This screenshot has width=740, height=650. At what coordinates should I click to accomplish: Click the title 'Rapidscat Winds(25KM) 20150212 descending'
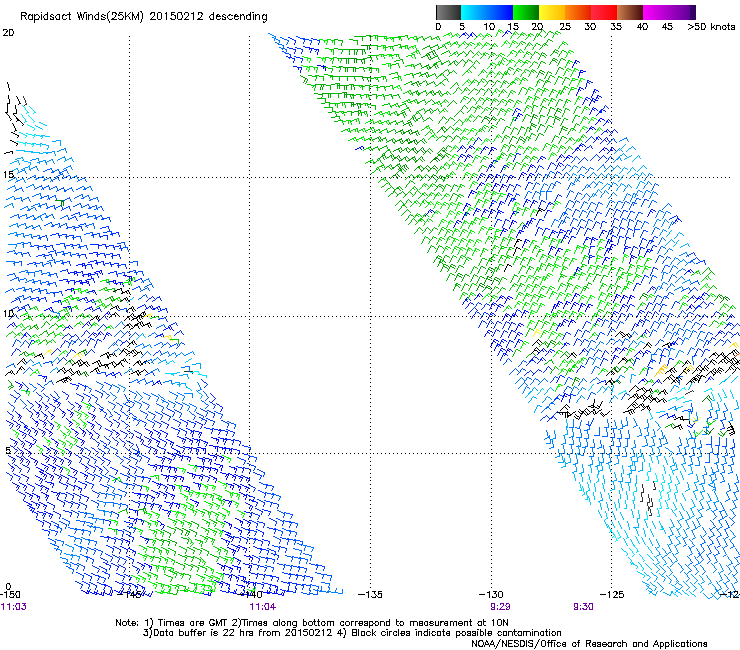(143, 17)
